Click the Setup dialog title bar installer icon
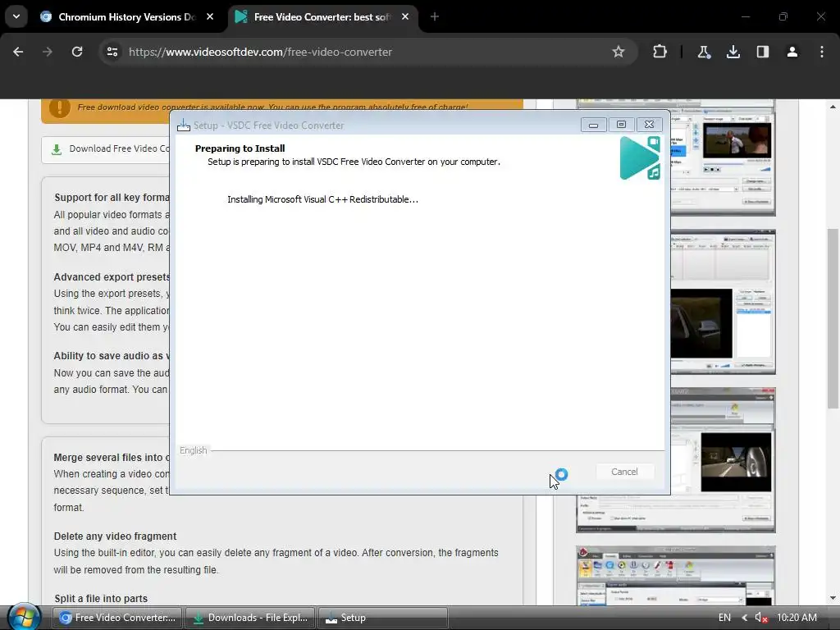Screen dimensions: 840x630 click(184, 126)
